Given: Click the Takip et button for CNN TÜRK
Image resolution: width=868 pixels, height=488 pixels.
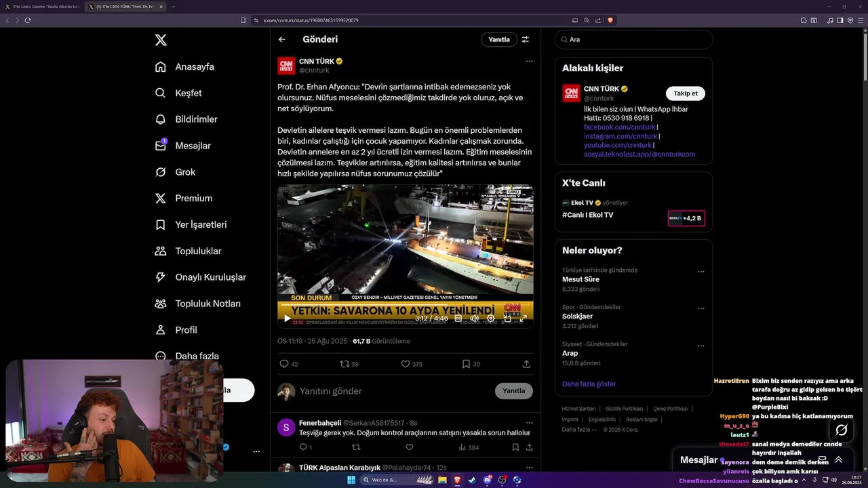Looking at the screenshot, I should click(x=685, y=94).
